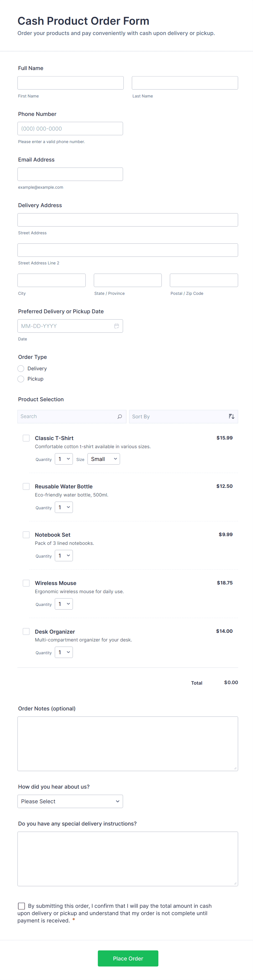
Task: Focus the Phone Number field
Action: tap(70, 129)
